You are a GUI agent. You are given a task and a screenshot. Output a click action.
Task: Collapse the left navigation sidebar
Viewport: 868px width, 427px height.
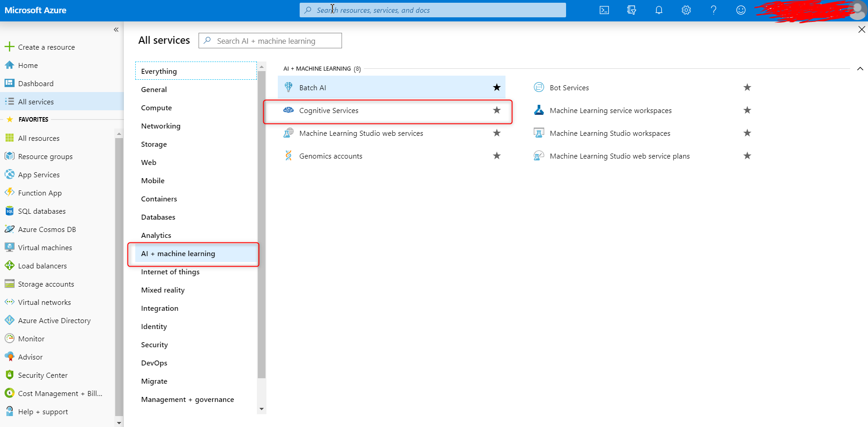point(116,29)
